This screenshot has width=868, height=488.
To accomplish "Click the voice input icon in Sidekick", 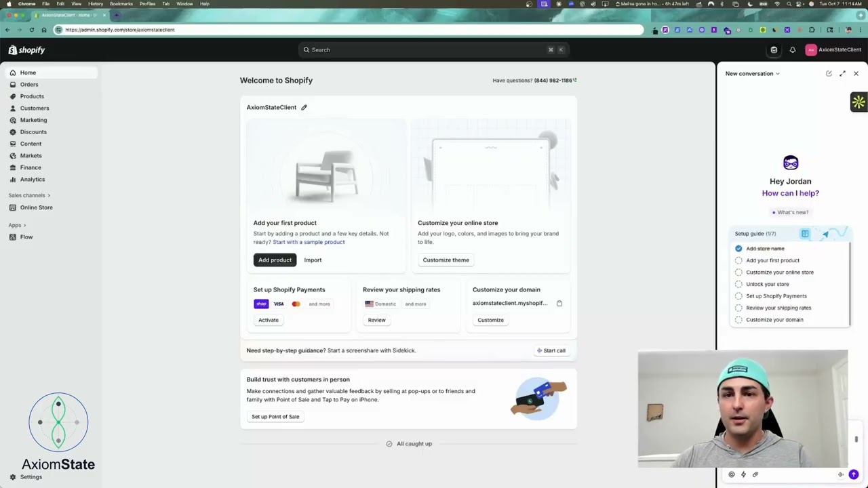I will pos(841,474).
